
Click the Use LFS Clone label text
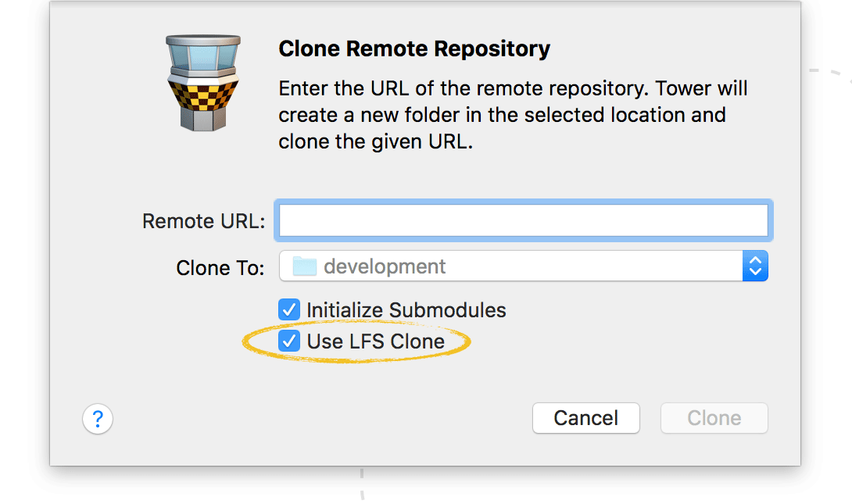(375, 341)
